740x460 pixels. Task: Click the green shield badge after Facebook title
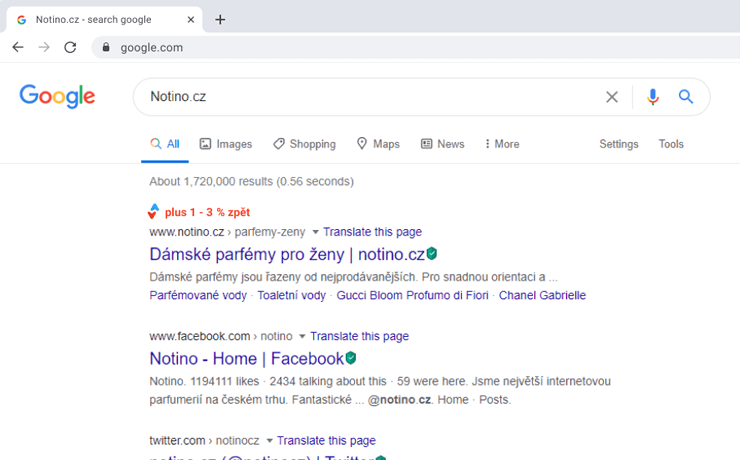(351, 358)
